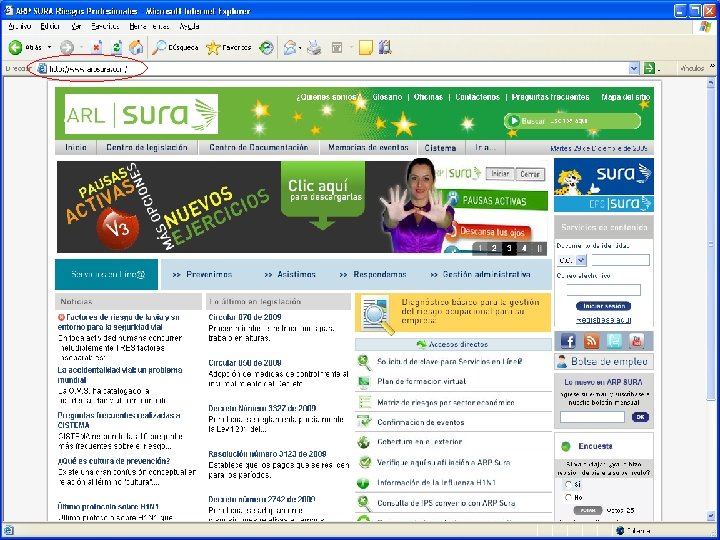Open the Back button history dropdown arrow
The image size is (720, 540).
[50, 47]
